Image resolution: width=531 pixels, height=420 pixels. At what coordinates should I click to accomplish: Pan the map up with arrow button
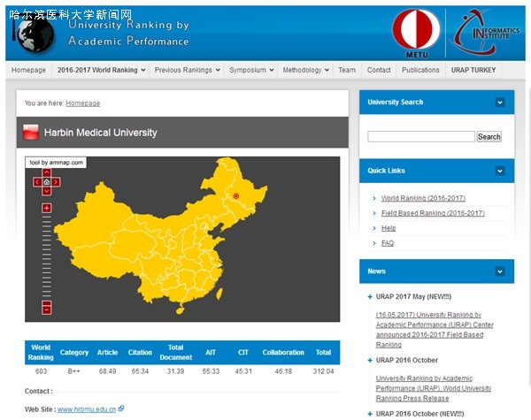click(x=46, y=173)
